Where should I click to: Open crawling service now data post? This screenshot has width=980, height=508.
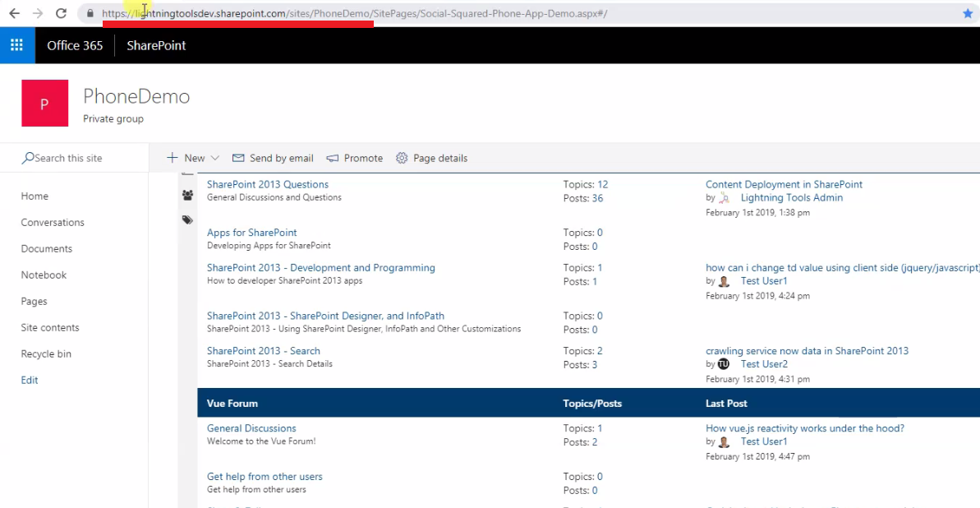(807, 351)
